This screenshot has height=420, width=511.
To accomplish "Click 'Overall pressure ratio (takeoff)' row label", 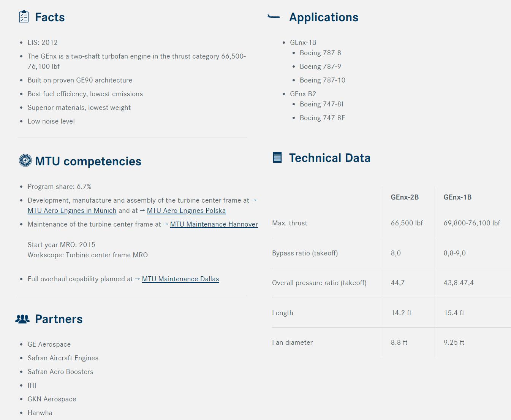I will click(x=319, y=283).
